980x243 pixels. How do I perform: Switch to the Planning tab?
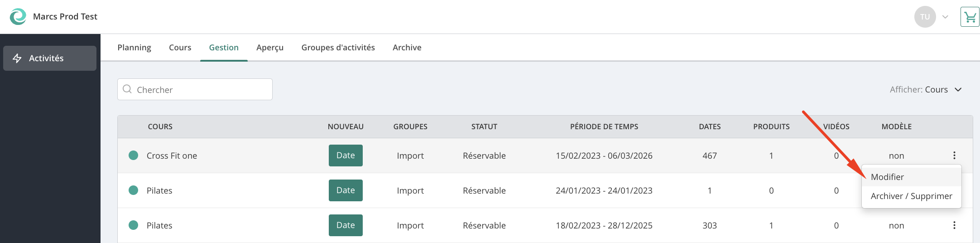pyautogui.click(x=134, y=48)
